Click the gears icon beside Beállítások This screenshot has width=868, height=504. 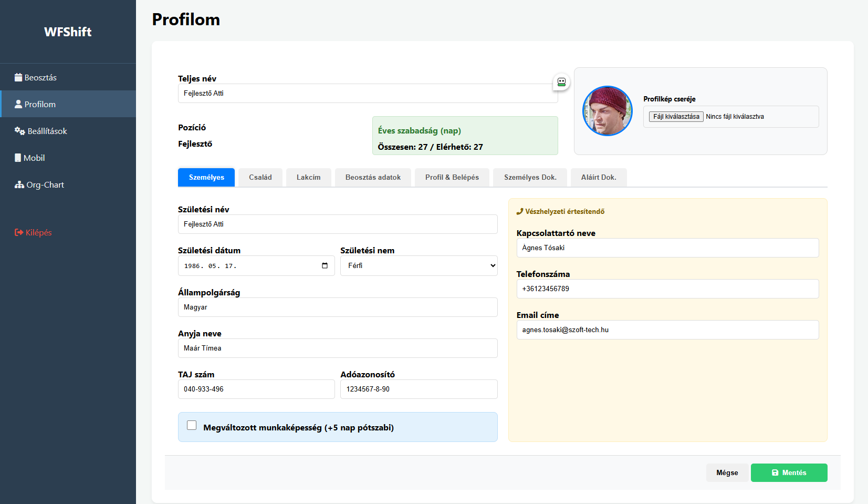click(x=19, y=131)
